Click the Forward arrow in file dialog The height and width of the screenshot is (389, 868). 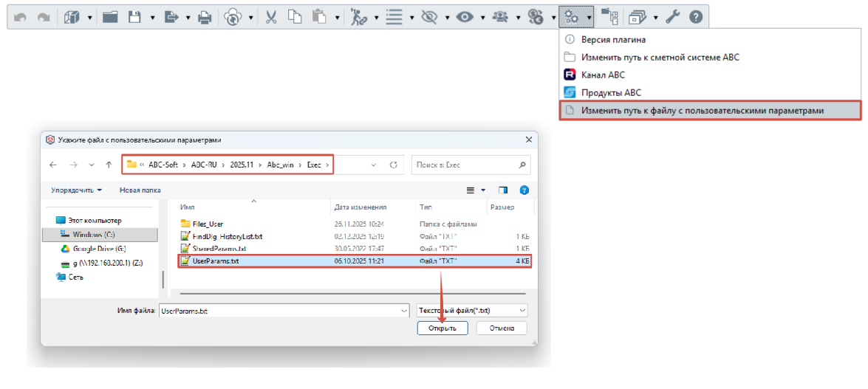[73, 165]
